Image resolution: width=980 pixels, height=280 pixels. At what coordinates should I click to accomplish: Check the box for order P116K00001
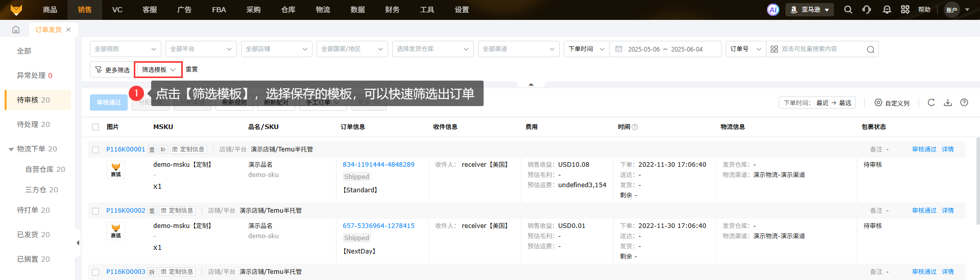[x=95, y=150]
